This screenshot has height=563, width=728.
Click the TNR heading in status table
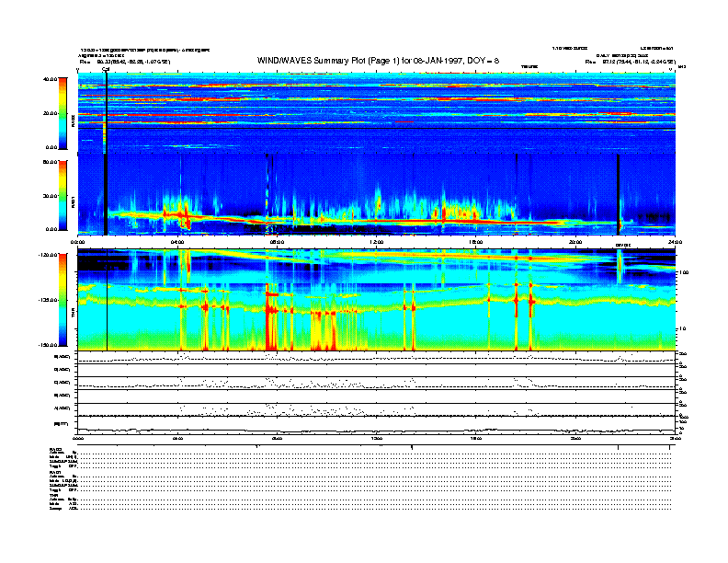pyautogui.click(x=53, y=495)
